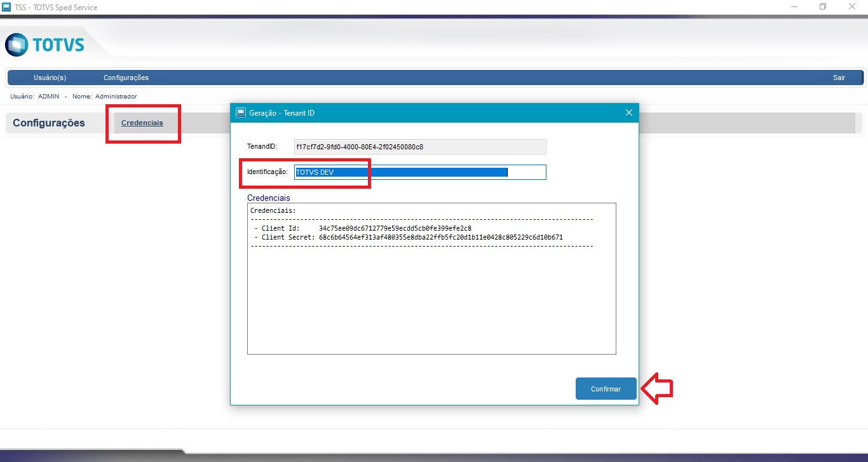Click the TSS application icon in title bar
The image size is (868, 462).
coord(6,7)
